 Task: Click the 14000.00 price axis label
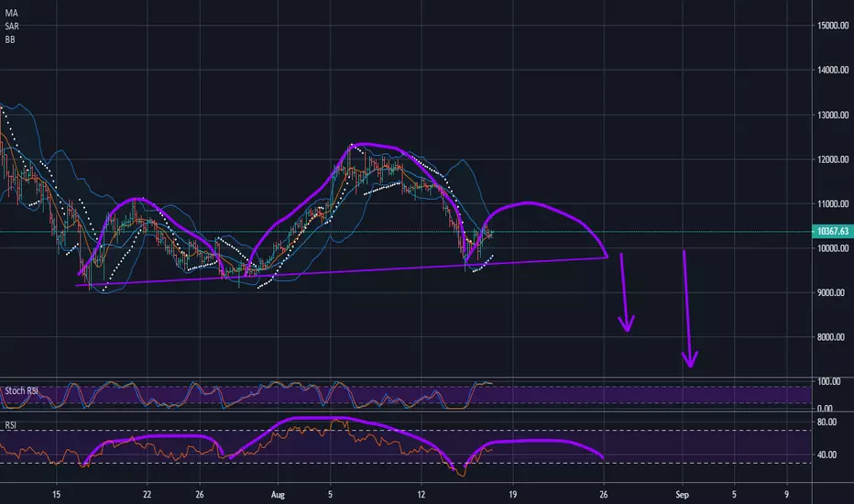click(x=833, y=70)
